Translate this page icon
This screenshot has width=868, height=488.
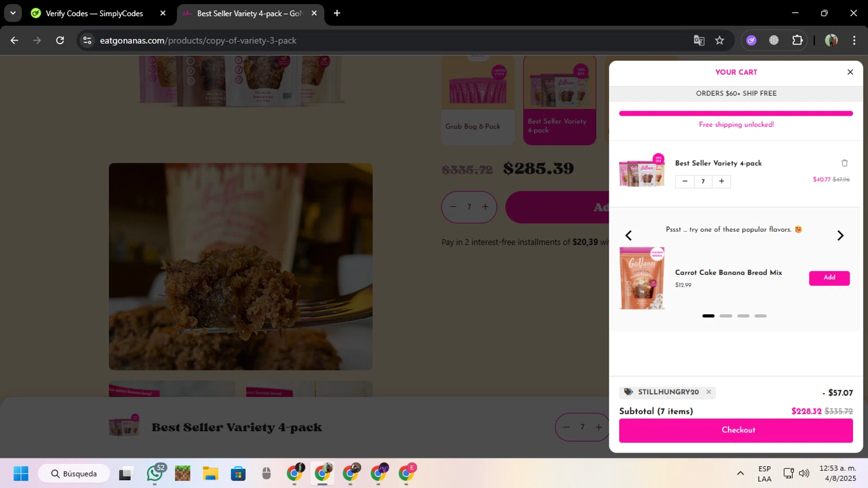tap(699, 41)
